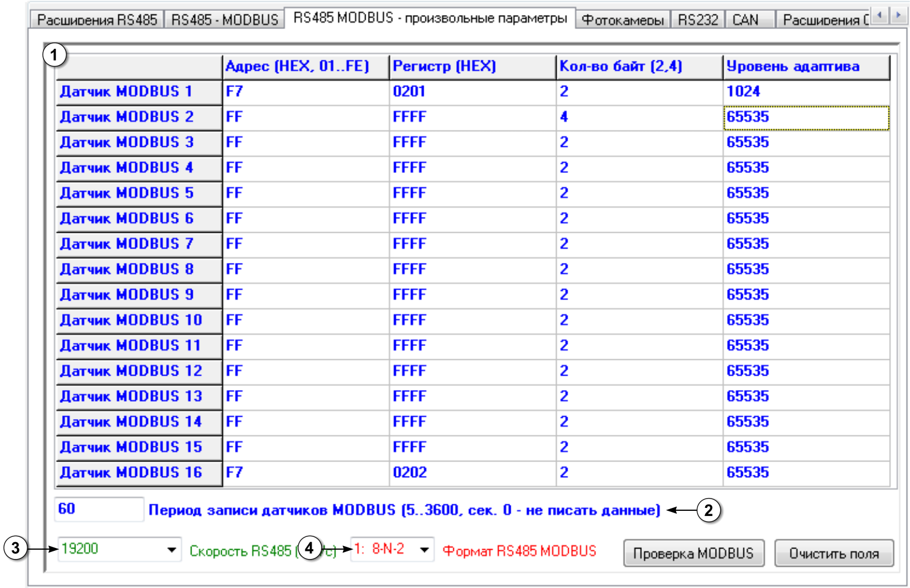The width and height of the screenshot is (910, 588).
Task: Select address cell FF for Датчик MODBUS 5
Action: (306, 193)
